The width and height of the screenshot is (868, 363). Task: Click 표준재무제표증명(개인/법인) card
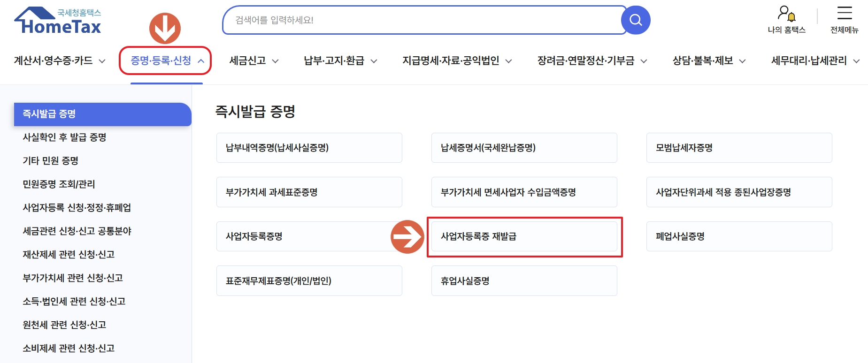[309, 280]
